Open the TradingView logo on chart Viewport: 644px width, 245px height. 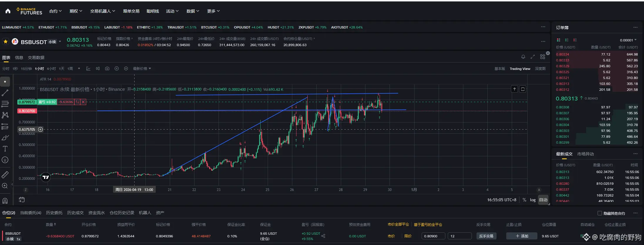click(x=46, y=177)
